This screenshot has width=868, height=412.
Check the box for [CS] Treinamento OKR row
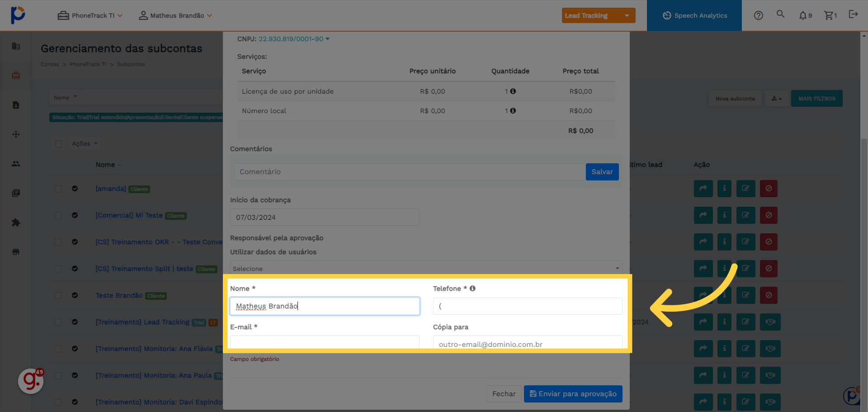pos(58,242)
